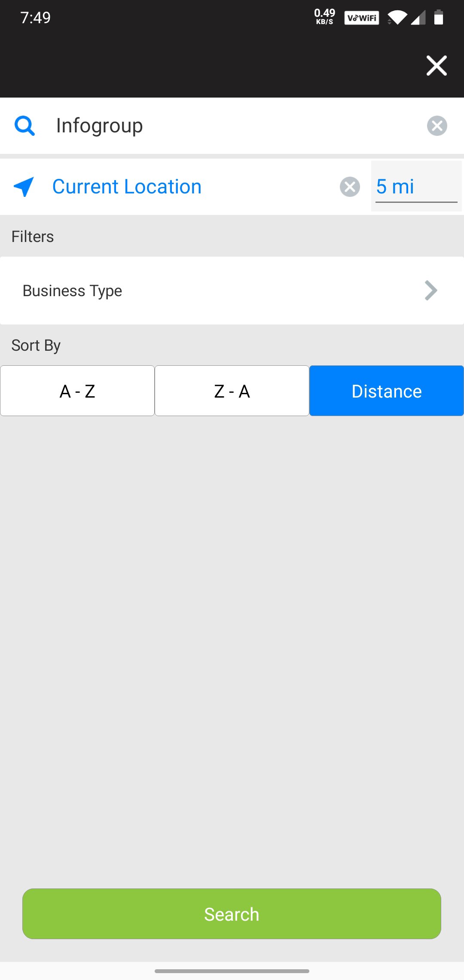Sort results A - Z

pos(77,391)
